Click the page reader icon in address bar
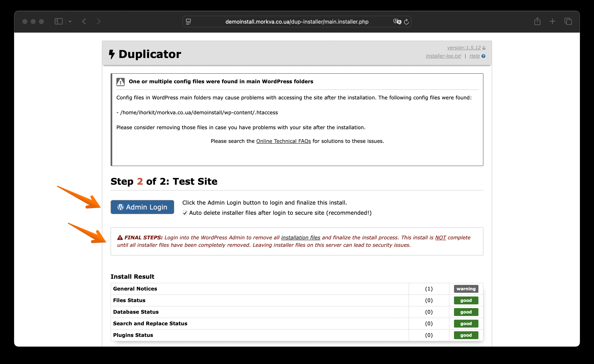594x364 pixels. point(188,22)
